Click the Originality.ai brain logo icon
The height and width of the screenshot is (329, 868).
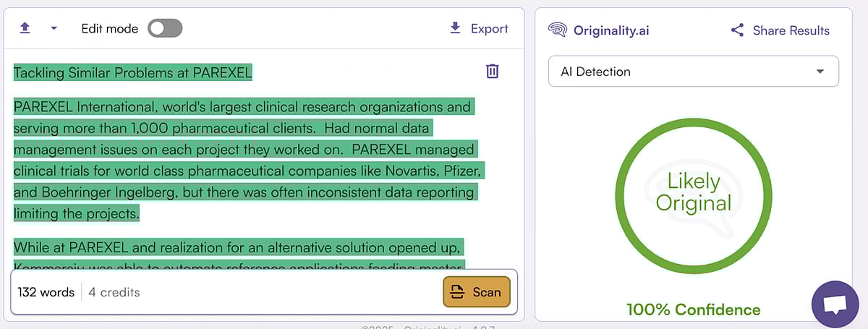pos(557,30)
